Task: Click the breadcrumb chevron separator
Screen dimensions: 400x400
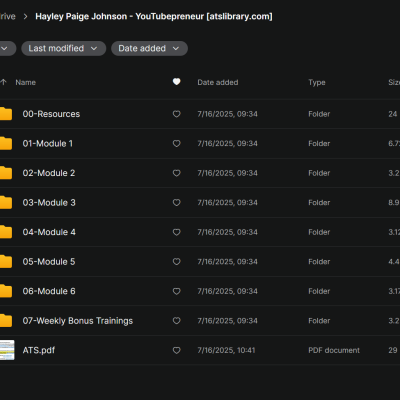Action: (x=26, y=16)
